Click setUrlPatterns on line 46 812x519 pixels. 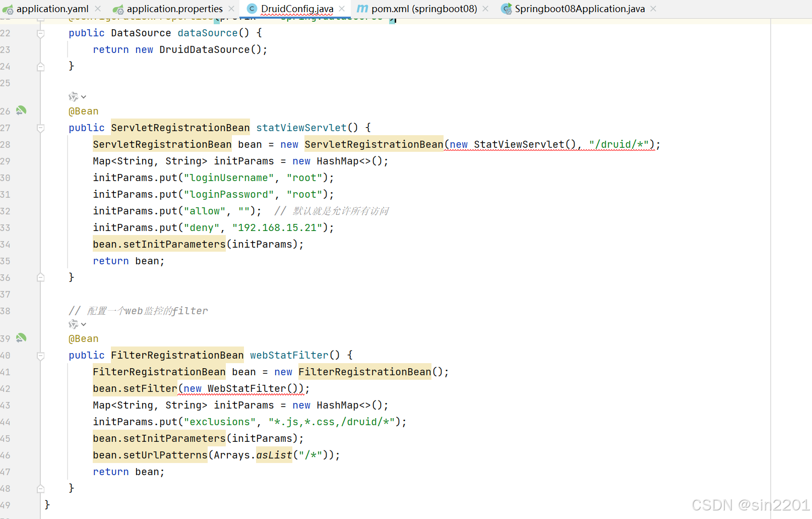[165, 455]
